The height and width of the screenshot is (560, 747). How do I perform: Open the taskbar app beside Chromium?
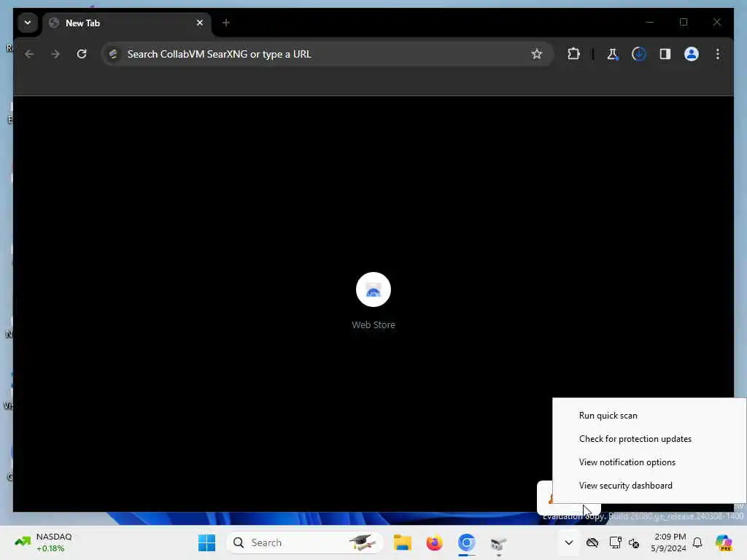(498, 542)
